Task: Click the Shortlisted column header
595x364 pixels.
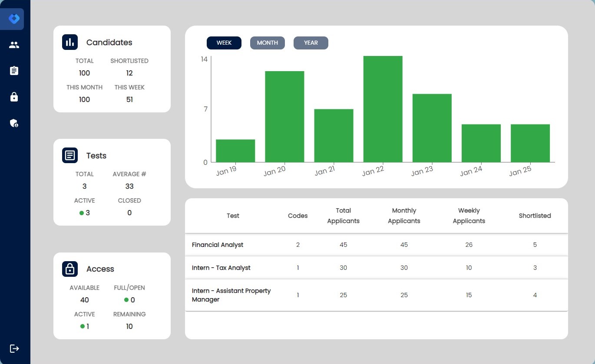Action: click(535, 216)
